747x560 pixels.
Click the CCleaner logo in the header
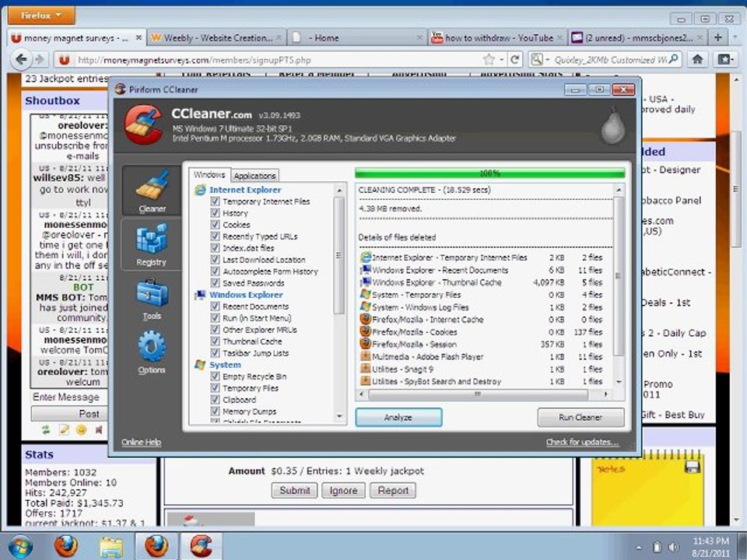143,125
